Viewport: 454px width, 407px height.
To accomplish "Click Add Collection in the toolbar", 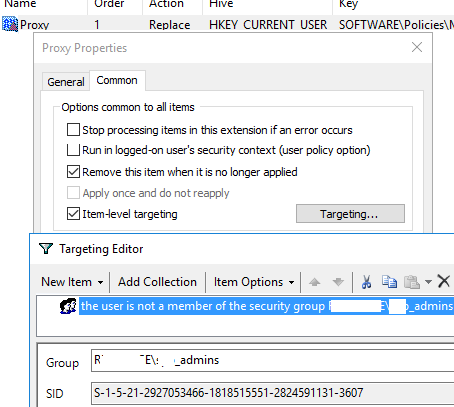I will (157, 282).
